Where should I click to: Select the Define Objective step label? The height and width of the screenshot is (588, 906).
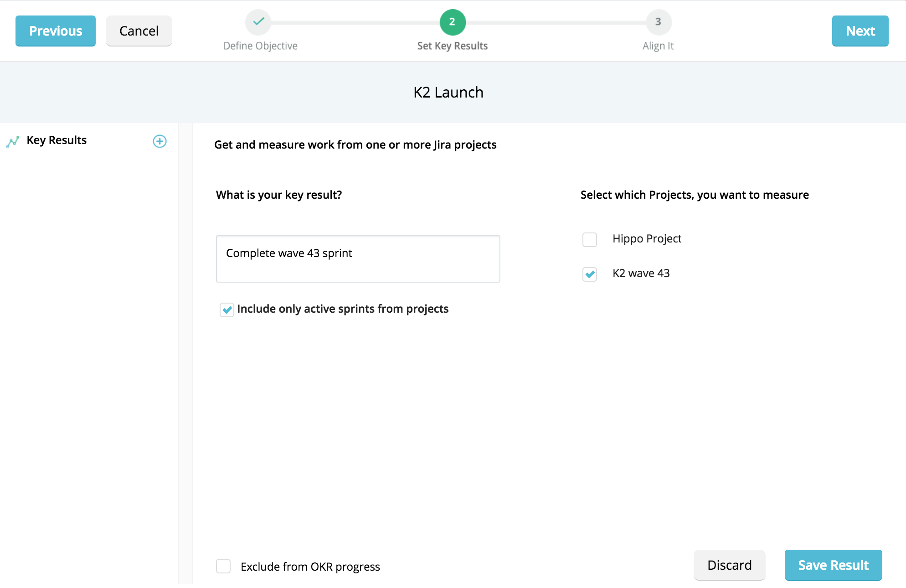click(260, 46)
